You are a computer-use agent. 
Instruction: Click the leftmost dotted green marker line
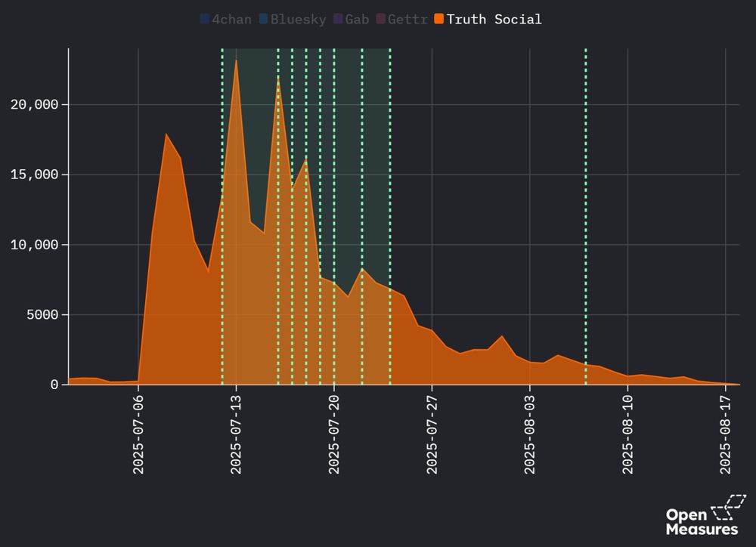[x=222, y=216]
